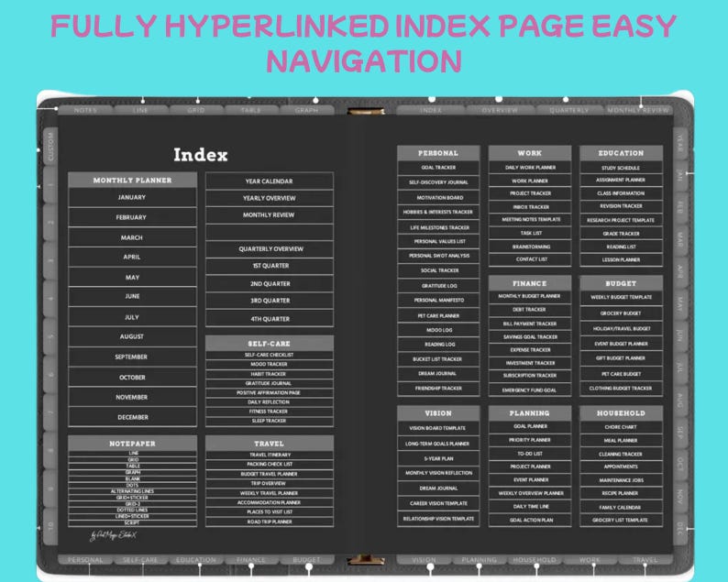Select the CUSTOM side tab

[x=50, y=147]
